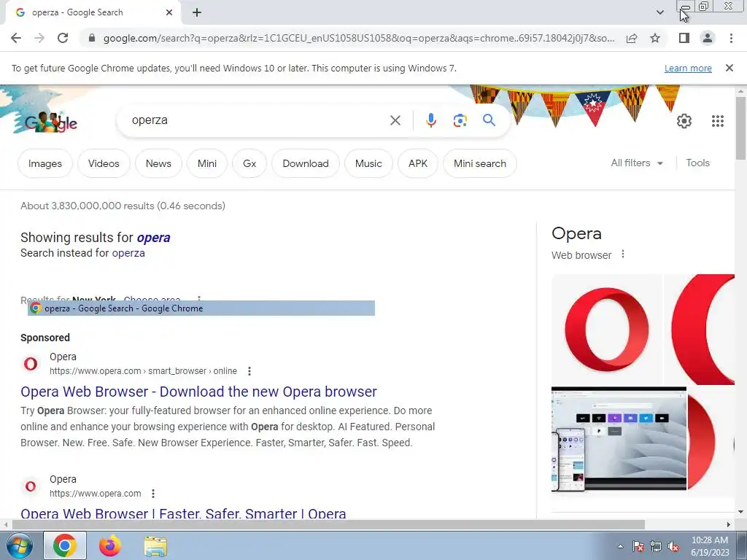Select the Mini search filter chip

click(480, 163)
